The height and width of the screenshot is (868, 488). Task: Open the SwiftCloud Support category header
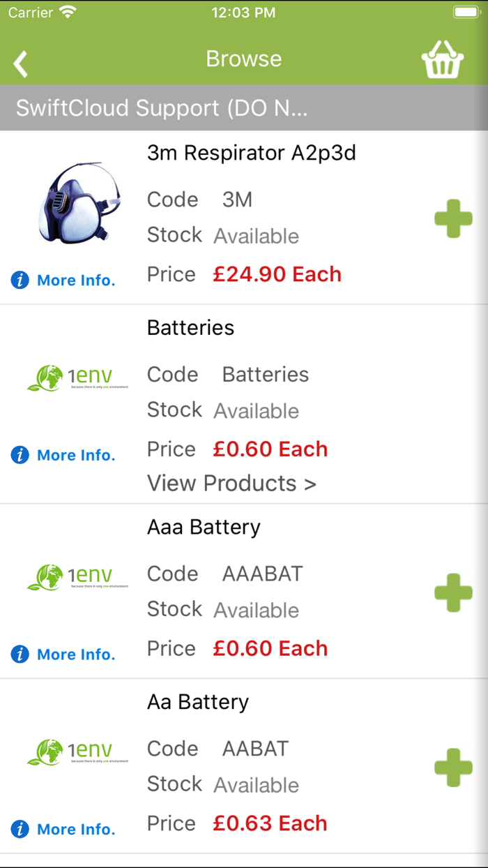coord(160,107)
